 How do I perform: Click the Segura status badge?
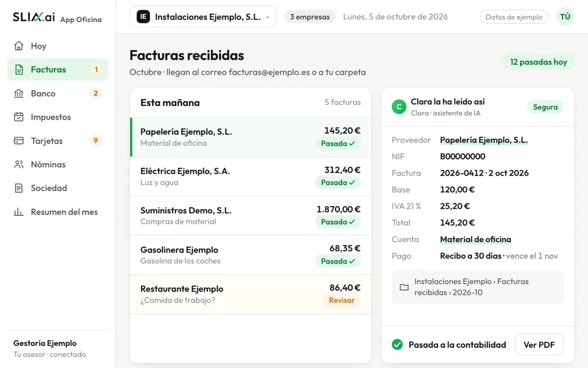545,107
